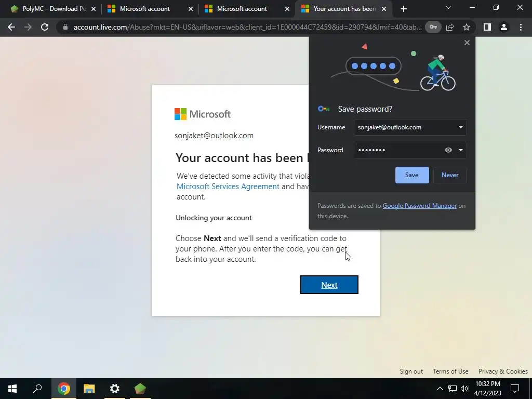Click the Next button
Screen dimensions: 532x399
tap(329, 285)
